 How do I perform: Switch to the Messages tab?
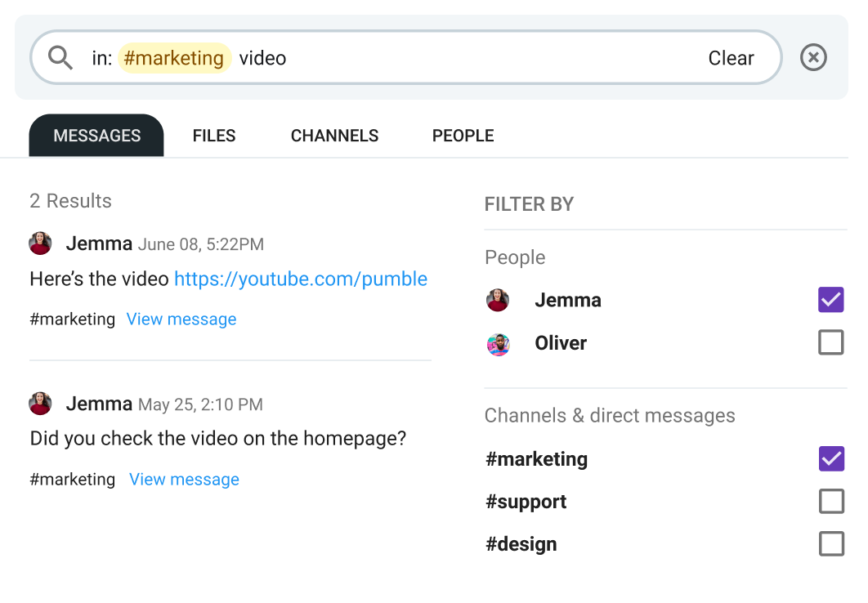(x=97, y=136)
